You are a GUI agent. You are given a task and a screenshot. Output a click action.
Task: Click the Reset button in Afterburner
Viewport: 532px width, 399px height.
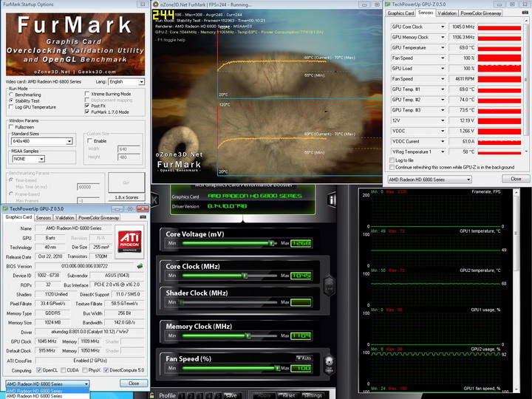coord(288,395)
